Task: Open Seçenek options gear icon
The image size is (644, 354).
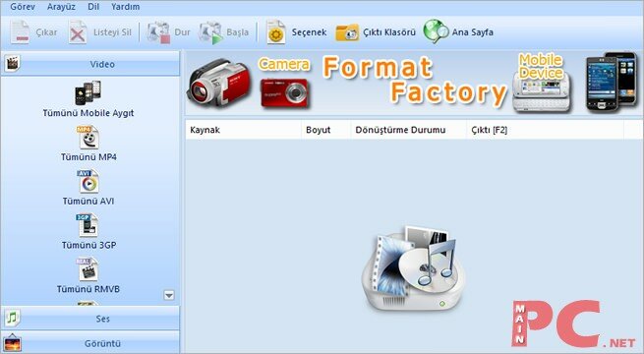Action: point(275,32)
